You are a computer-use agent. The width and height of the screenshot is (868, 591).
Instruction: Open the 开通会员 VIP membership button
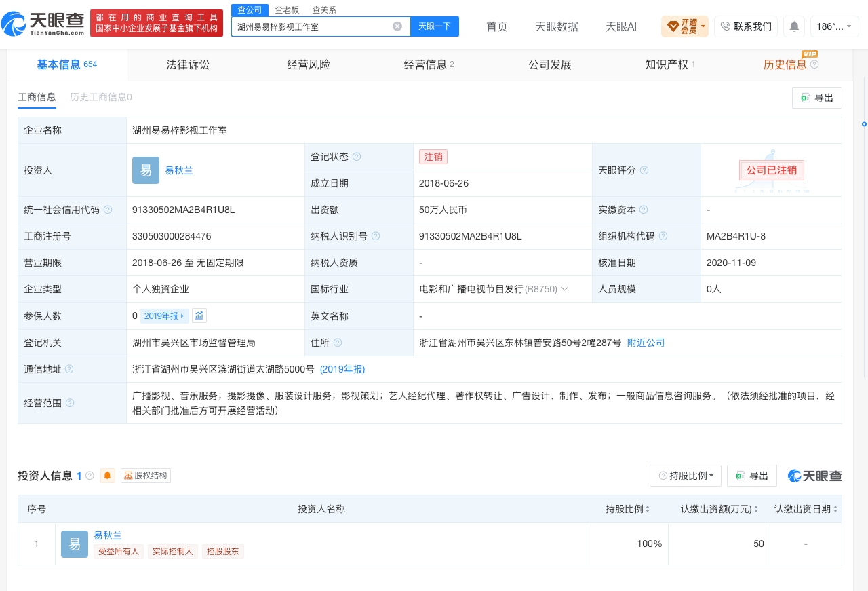pos(685,26)
